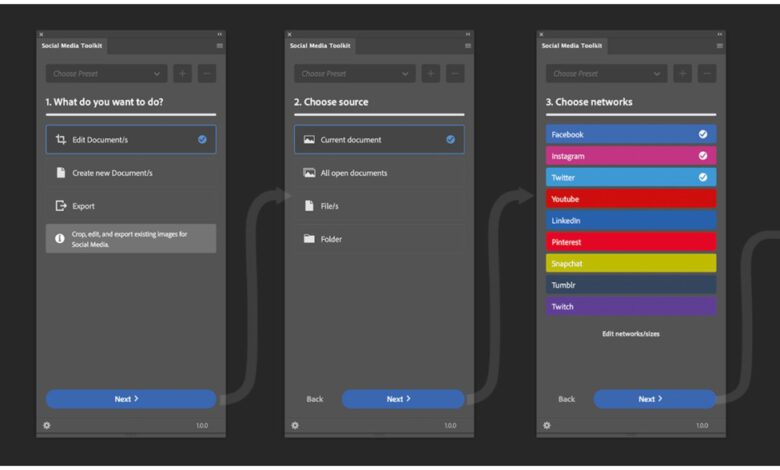Select the Export option
Image resolution: width=780 pixels, height=470 pixels.
[131, 205]
